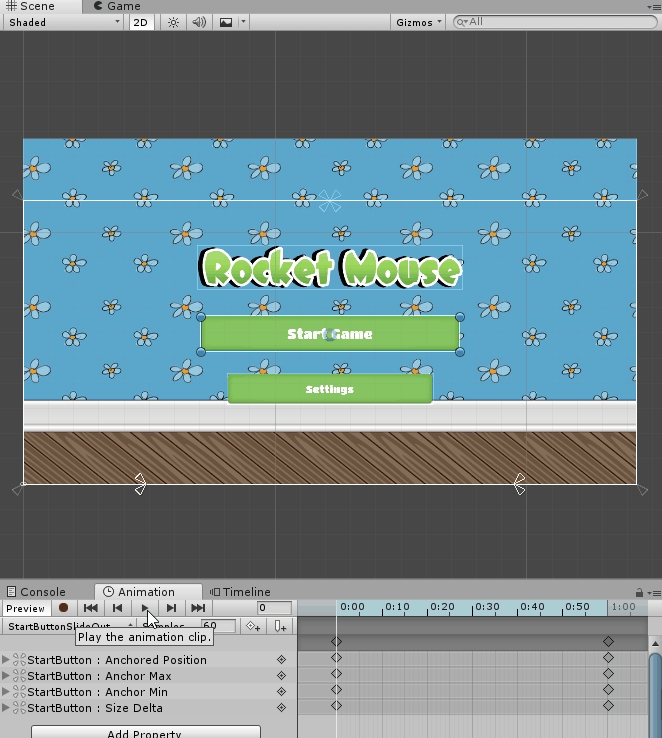Click the Add Keyframe icon
Screen dimensions: 662x738
click(254, 627)
